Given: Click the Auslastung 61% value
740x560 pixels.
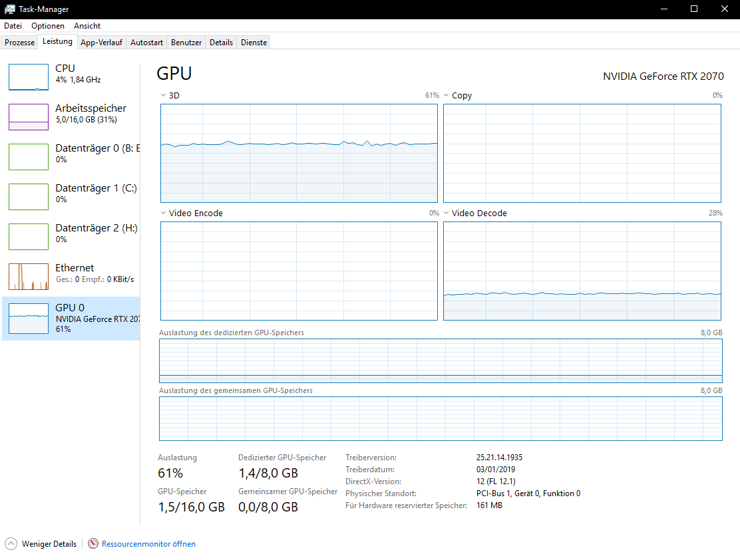Looking at the screenshot, I should (170, 473).
